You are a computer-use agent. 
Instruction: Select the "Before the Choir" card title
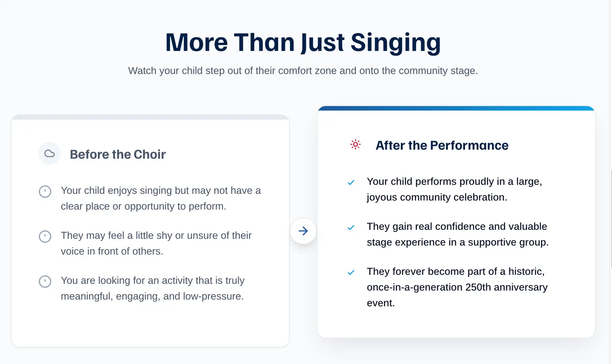118,154
